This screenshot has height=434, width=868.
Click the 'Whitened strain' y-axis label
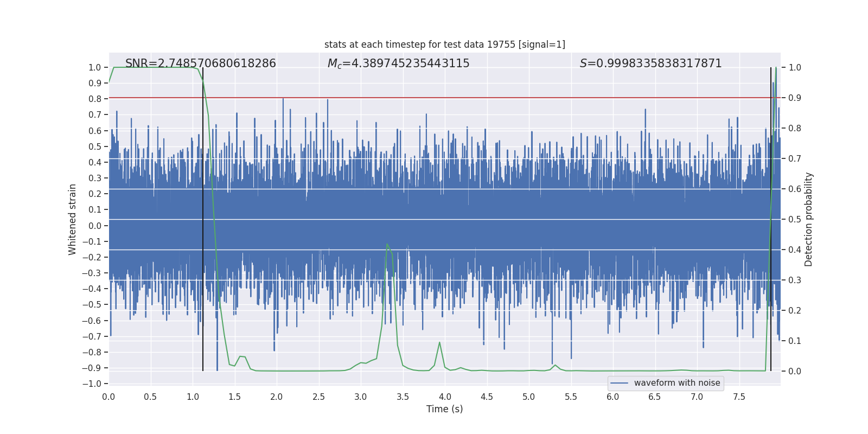pos(73,219)
